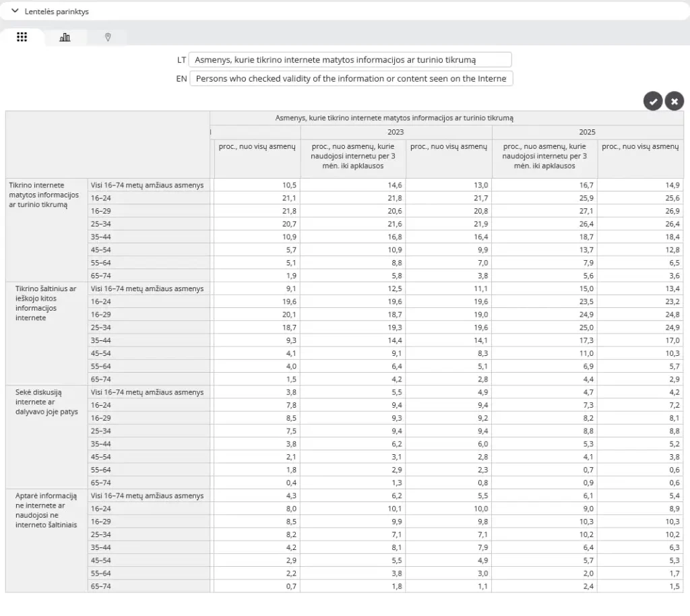Image resolution: width=690 pixels, height=616 pixels.
Task: Click the cell with value 16,7
Action: (544, 185)
